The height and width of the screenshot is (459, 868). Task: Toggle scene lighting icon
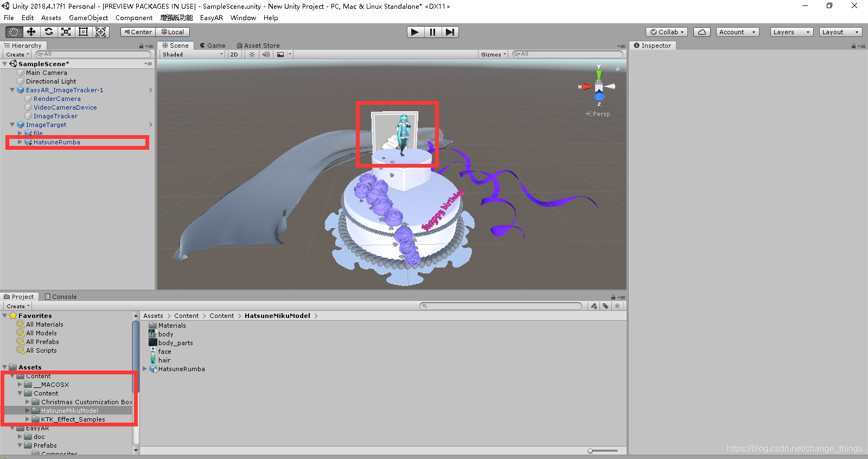(x=252, y=54)
